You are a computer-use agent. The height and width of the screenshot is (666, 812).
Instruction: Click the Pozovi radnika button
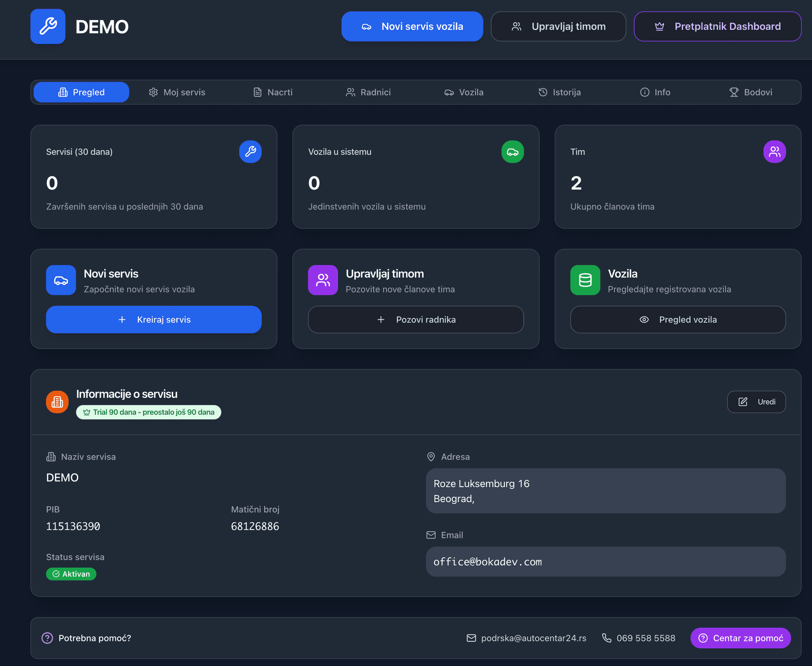click(x=416, y=319)
